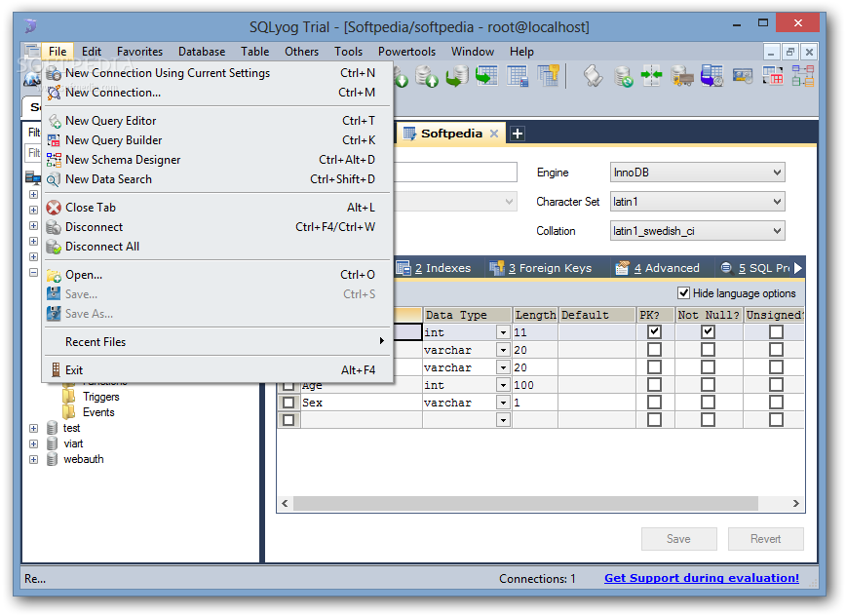Screen dimensions: 846x616
Task: Restore down the inner document window
Action: [x=789, y=53]
